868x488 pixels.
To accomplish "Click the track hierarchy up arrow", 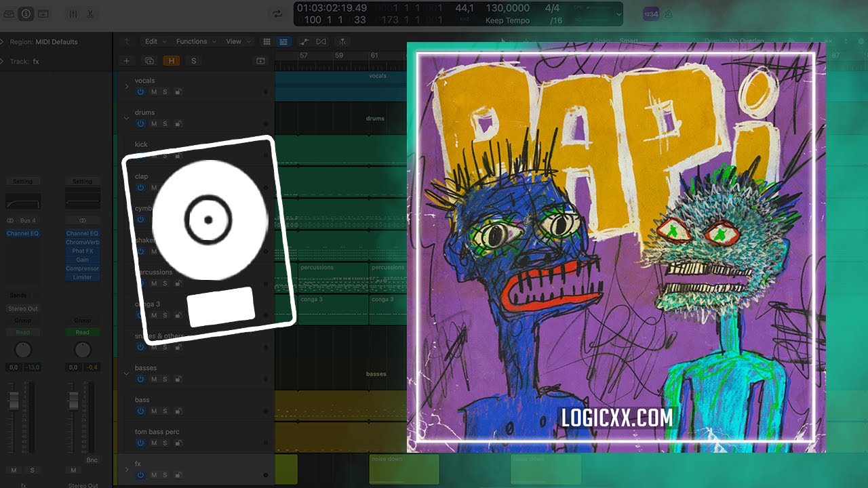I will coord(126,41).
